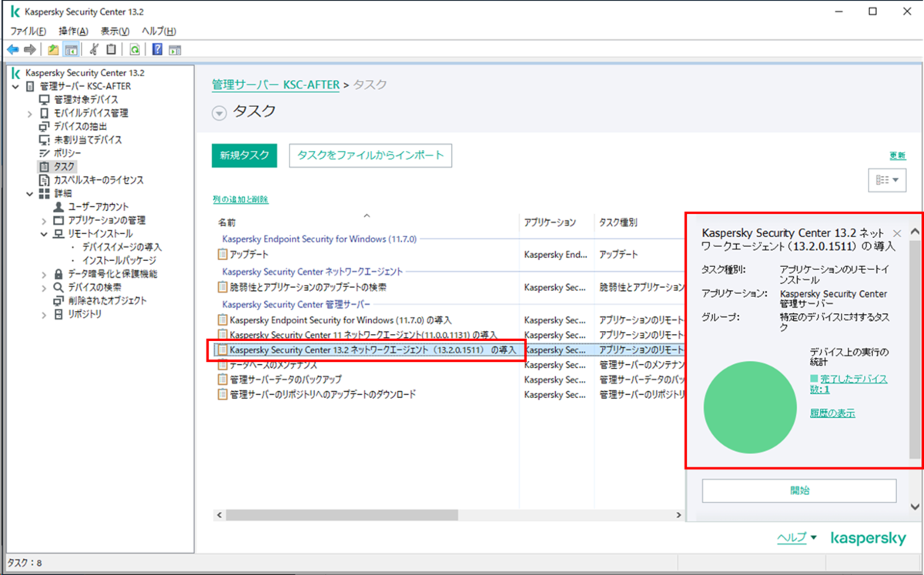Click the task icon beside 管理サーバーデータのバックアップ
Viewport: 924px width, 575px height.
point(223,379)
